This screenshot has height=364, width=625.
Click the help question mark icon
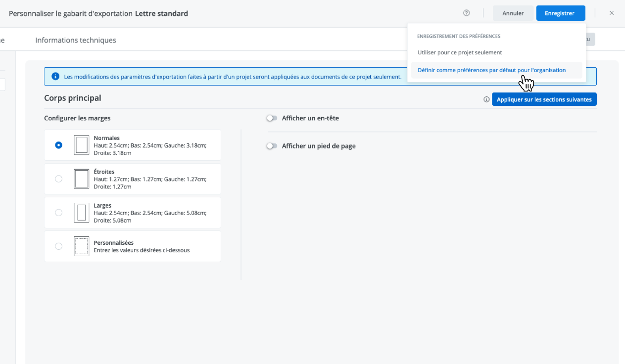pos(466,13)
